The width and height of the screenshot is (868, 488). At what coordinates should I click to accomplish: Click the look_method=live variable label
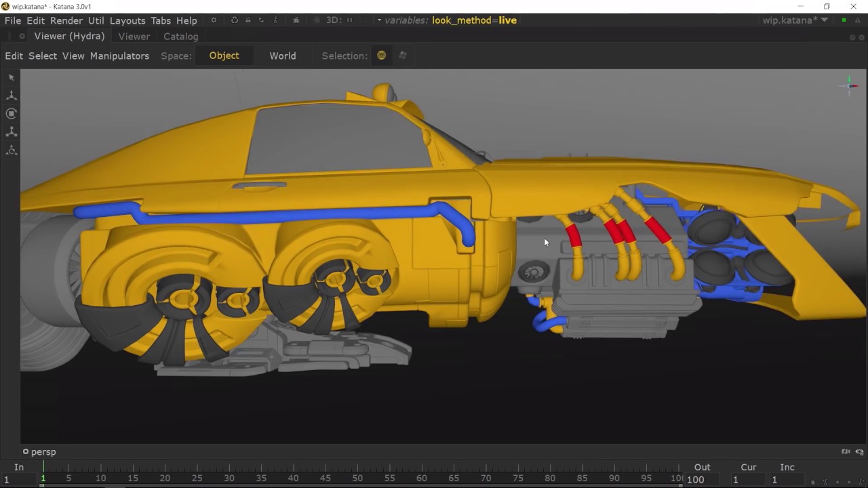(x=474, y=20)
